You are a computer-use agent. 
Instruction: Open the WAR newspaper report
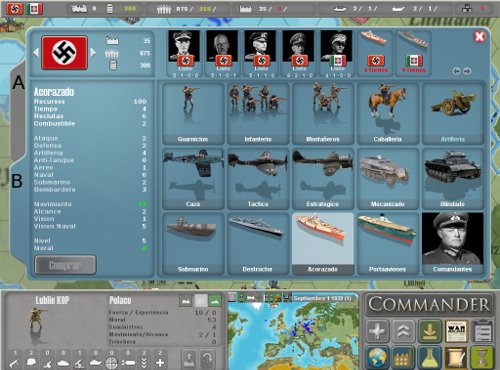(x=456, y=331)
